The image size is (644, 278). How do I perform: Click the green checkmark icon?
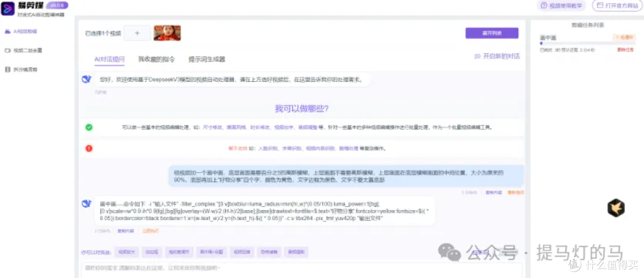[x=89, y=127]
